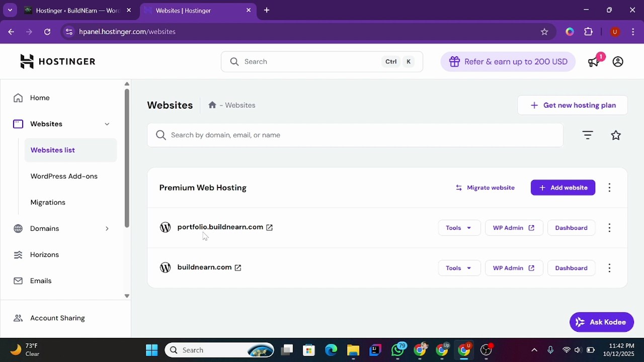Click the Windows taskbar Search box
The width and height of the screenshot is (644, 362).
219,350
